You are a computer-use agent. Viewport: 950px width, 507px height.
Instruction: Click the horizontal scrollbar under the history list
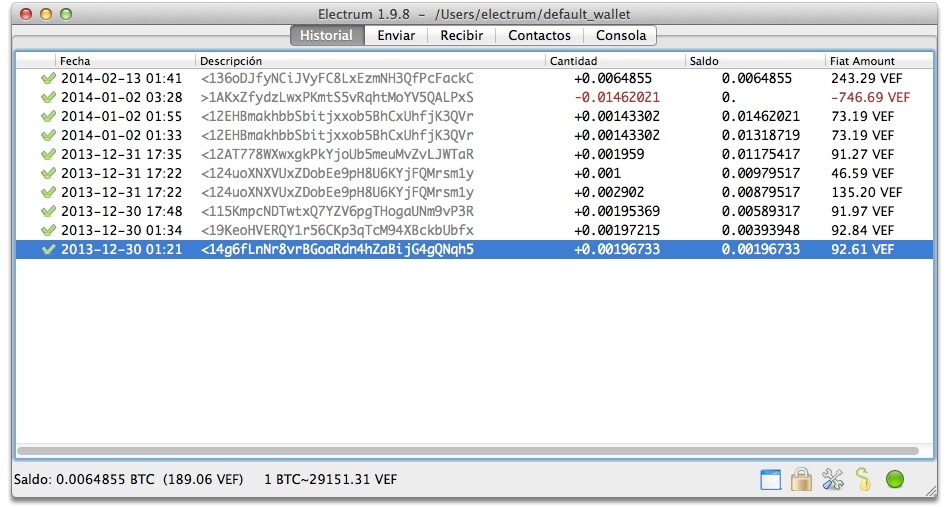468,451
